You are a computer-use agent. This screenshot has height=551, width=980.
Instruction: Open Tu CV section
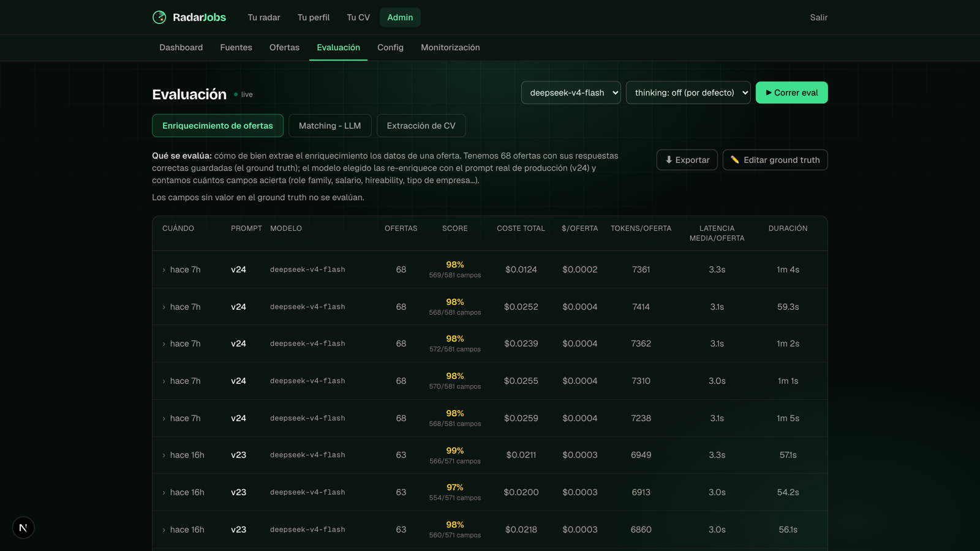(358, 17)
